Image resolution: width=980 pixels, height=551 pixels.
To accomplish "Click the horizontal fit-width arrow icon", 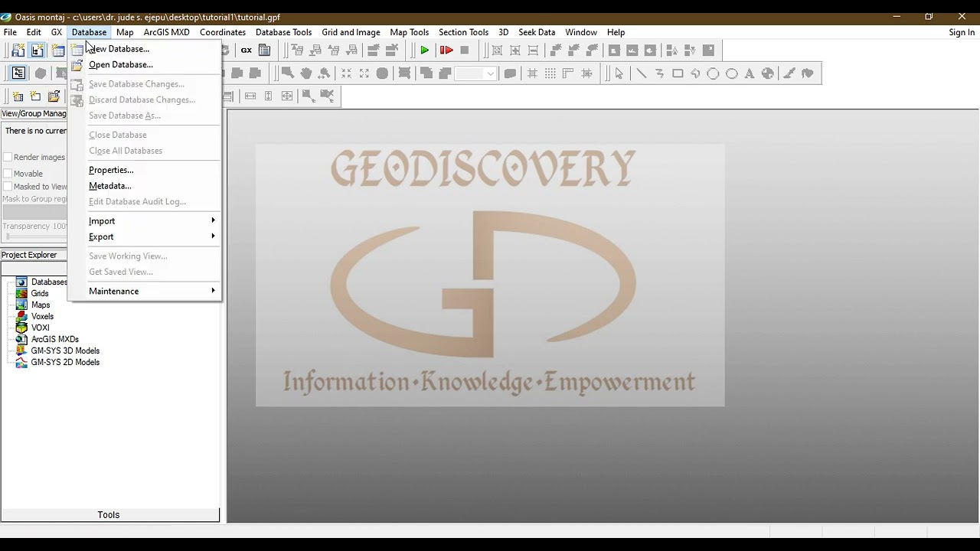I will pos(250,96).
